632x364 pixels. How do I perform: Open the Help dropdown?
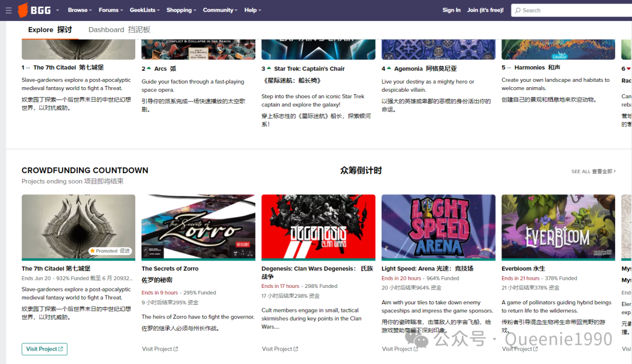(x=252, y=10)
